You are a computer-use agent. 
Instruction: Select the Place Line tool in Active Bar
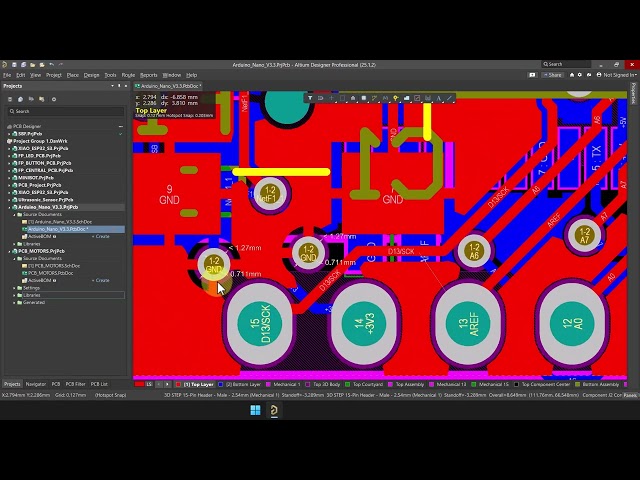point(449,98)
